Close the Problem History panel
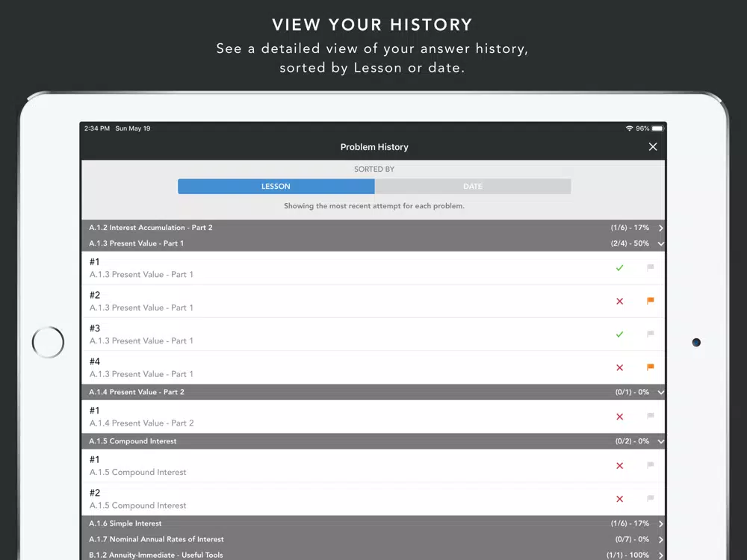Screen dimensions: 747x560 [653, 146]
